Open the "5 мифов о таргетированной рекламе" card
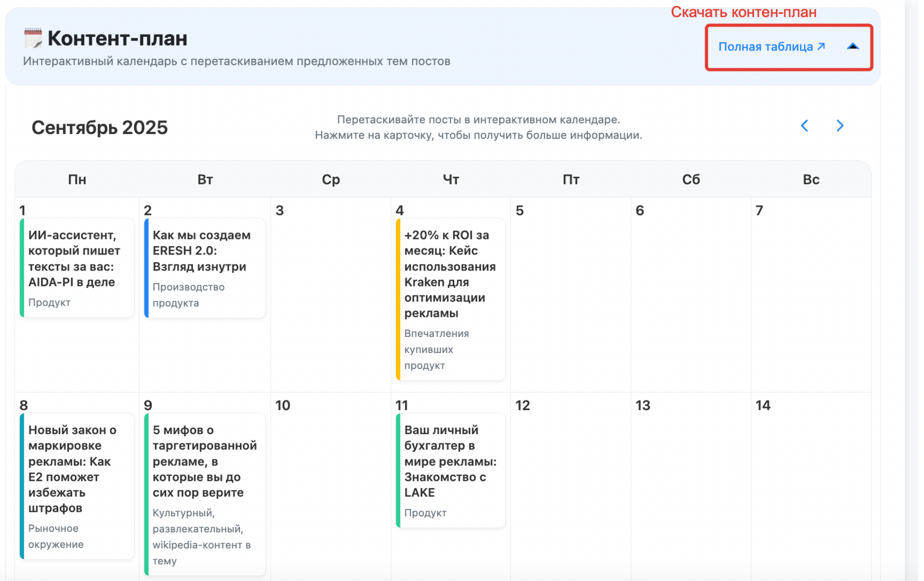The height and width of the screenshot is (581, 924). (205, 494)
